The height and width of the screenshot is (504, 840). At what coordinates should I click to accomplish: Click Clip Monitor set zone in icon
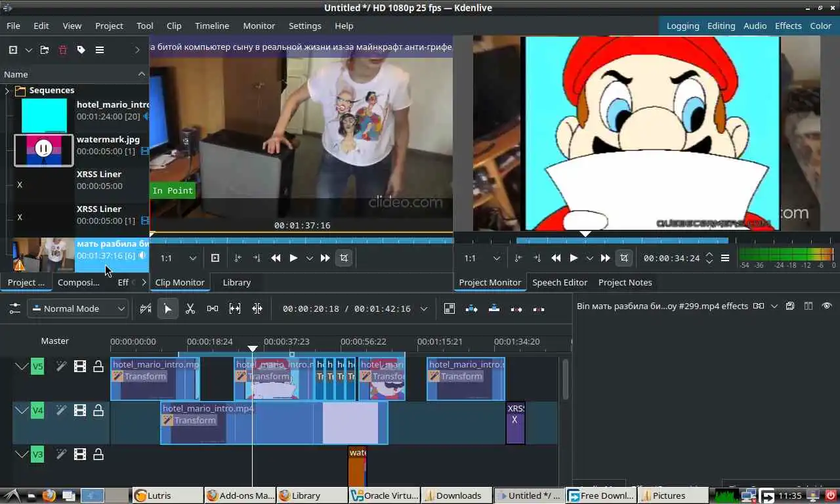pyautogui.click(x=238, y=259)
